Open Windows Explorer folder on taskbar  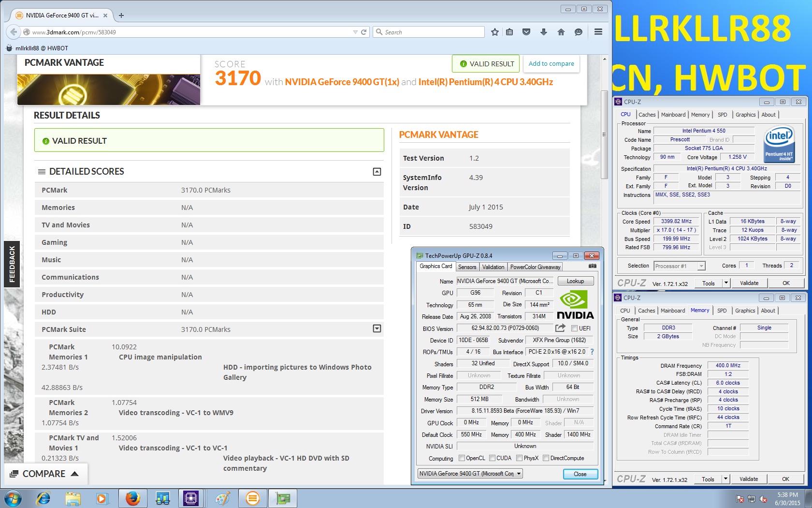[x=73, y=498]
